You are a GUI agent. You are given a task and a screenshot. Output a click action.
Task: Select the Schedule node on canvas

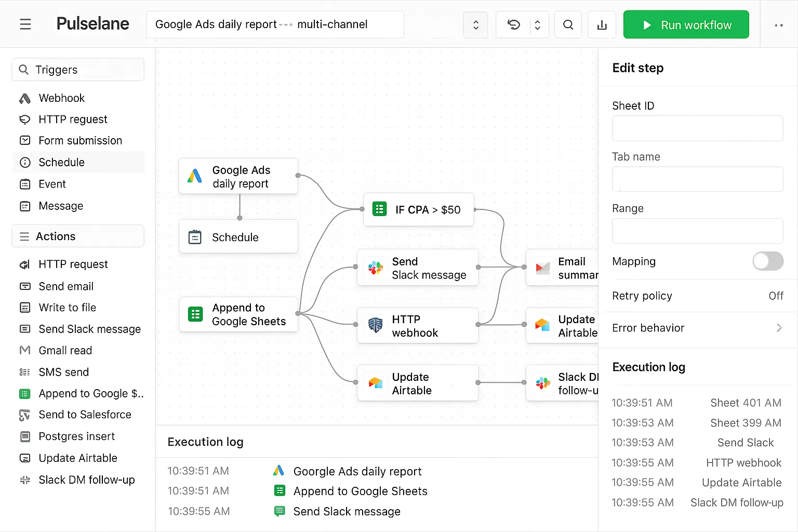[238, 236]
